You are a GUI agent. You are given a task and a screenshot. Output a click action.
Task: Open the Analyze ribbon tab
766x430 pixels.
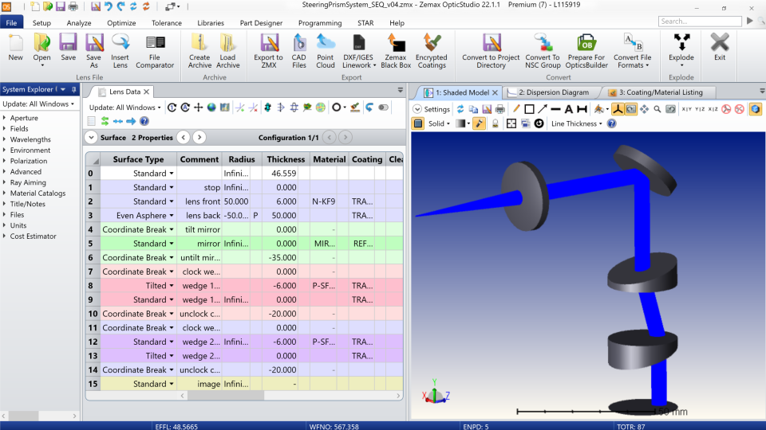pyautogui.click(x=79, y=23)
